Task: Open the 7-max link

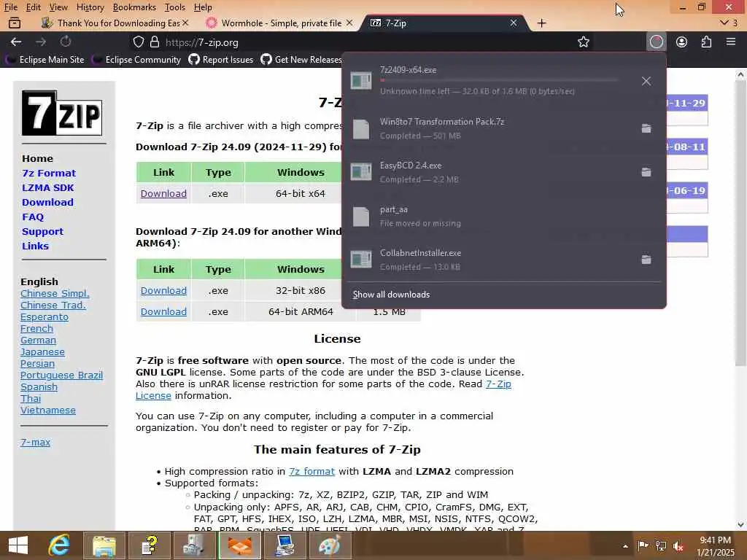Action: tap(35, 442)
